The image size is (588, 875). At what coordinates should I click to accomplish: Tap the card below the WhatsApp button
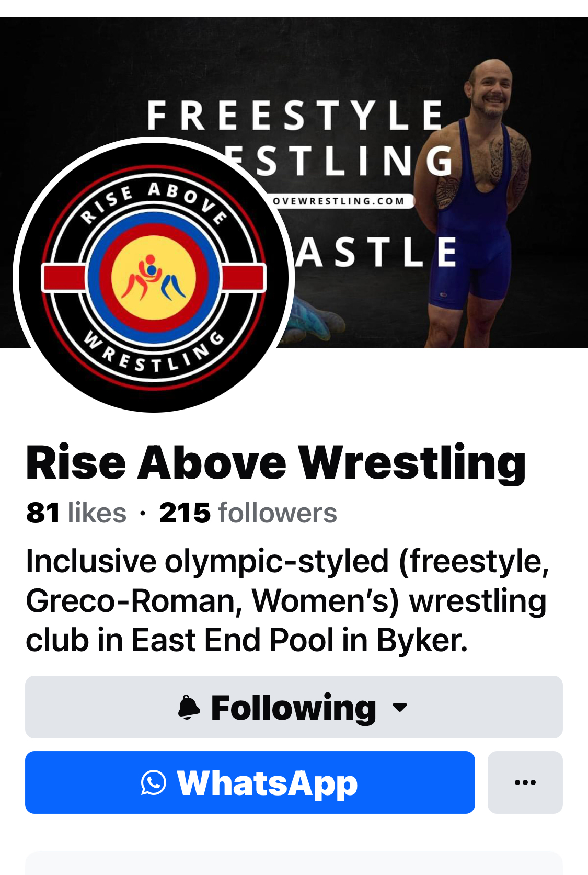click(x=294, y=863)
